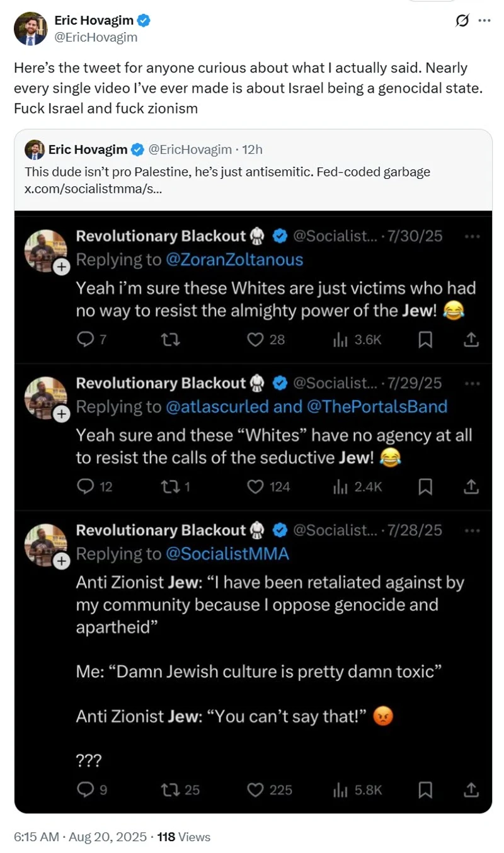504x853 pixels.
Task: Bookmark the 7/30/25 Revolutionary Blackout tweet
Action: pos(425,340)
